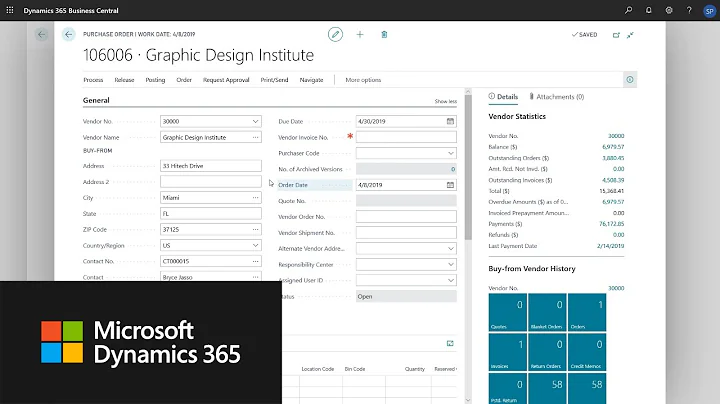Switch to the Attachments (0) tab
Screen dimensions: 720x404
click(x=556, y=96)
